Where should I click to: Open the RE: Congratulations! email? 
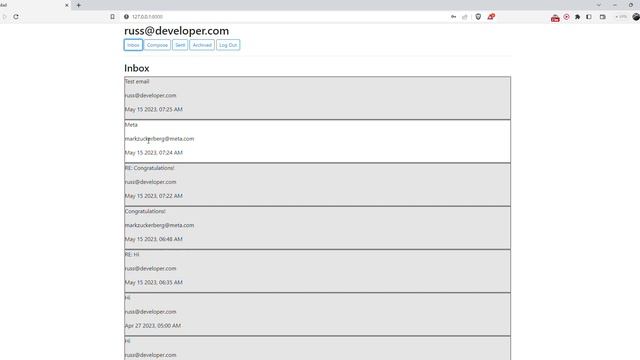pos(317,184)
